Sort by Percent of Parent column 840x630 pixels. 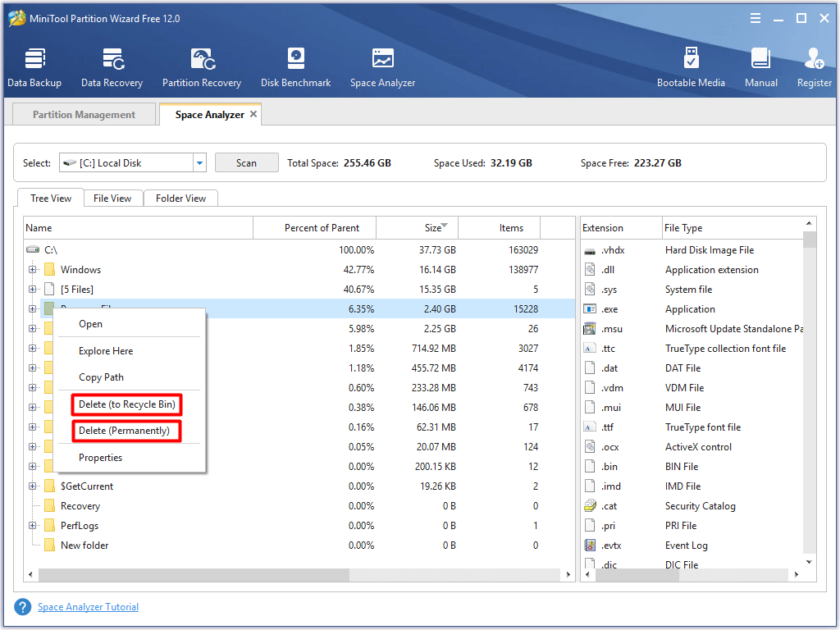pos(314,228)
